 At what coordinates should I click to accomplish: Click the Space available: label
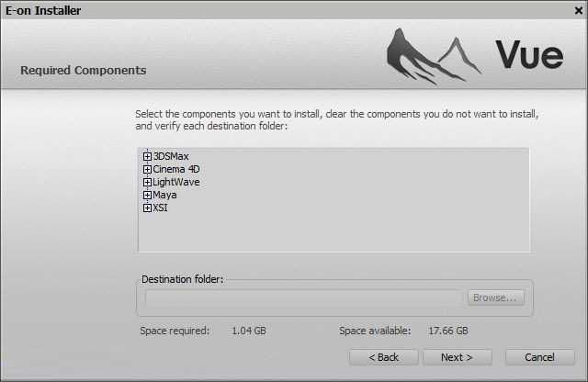tap(375, 331)
